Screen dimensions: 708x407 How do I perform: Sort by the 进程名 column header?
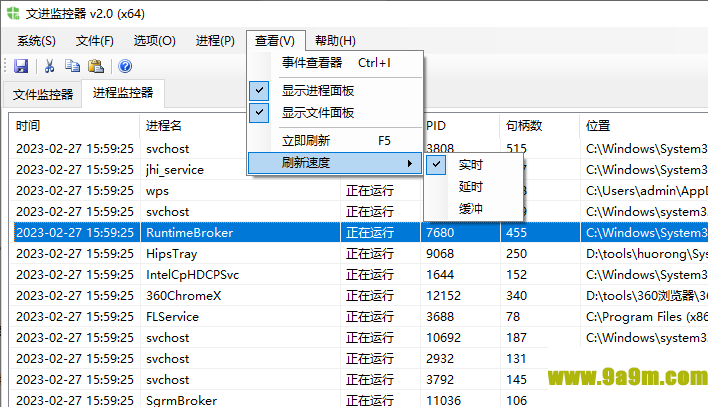click(163, 126)
